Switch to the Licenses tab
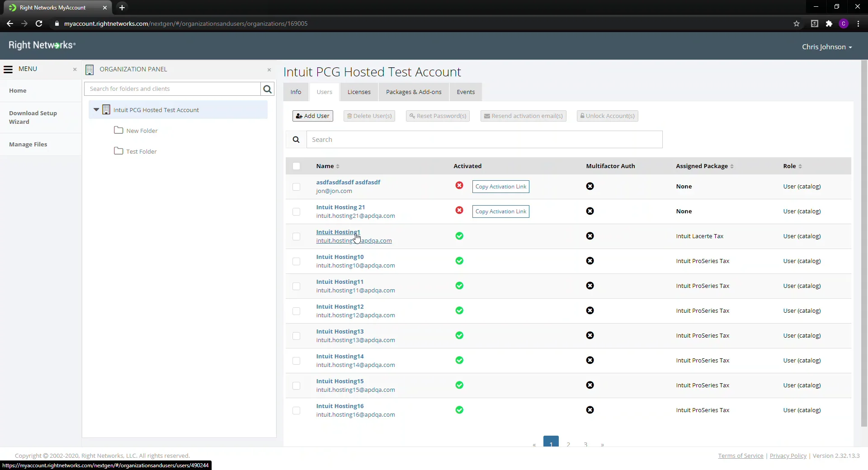 (x=359, y=92)
